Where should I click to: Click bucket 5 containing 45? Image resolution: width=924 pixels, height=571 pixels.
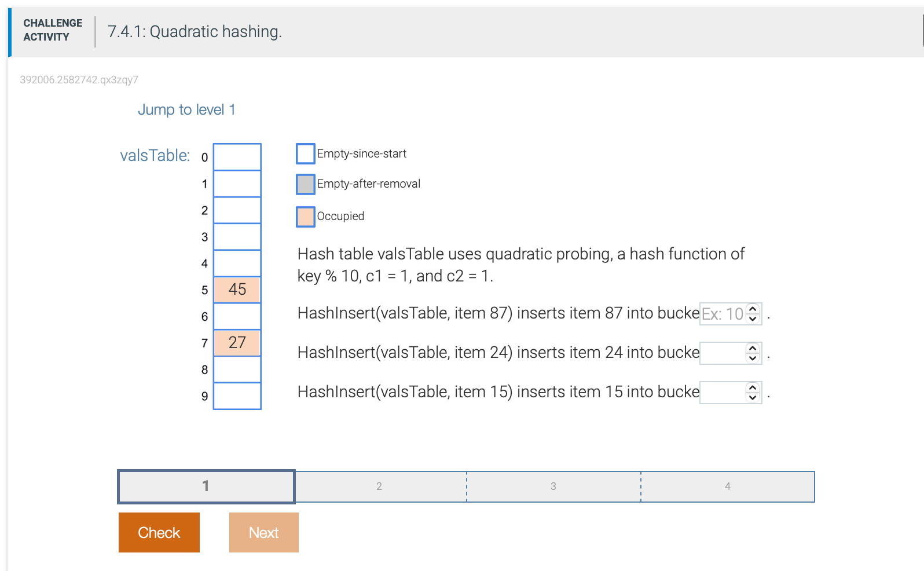pos(237,290)
